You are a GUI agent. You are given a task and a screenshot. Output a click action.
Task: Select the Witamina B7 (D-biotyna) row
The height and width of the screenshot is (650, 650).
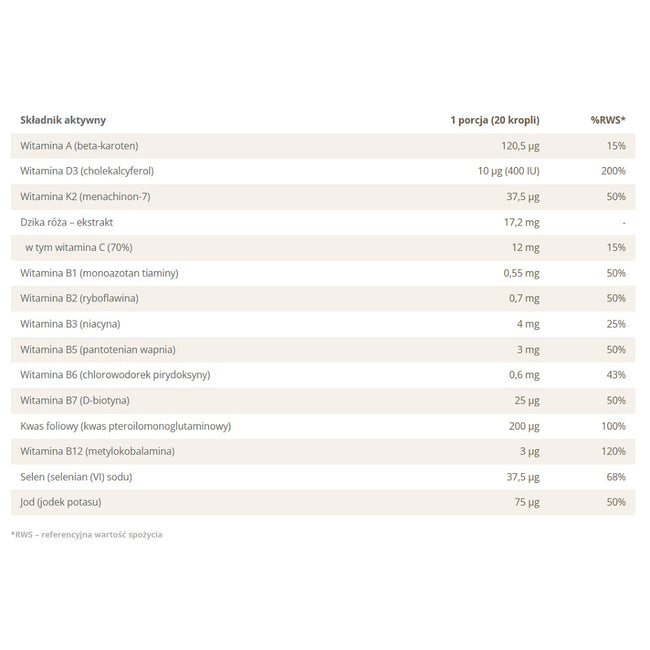pos(323,400)
